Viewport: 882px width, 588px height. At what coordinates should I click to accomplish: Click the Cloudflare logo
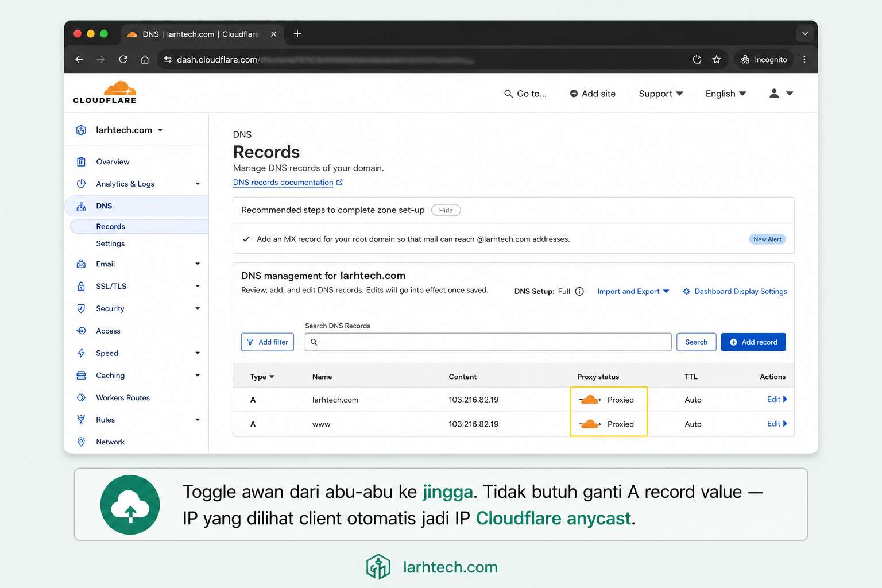pos(105,93)
